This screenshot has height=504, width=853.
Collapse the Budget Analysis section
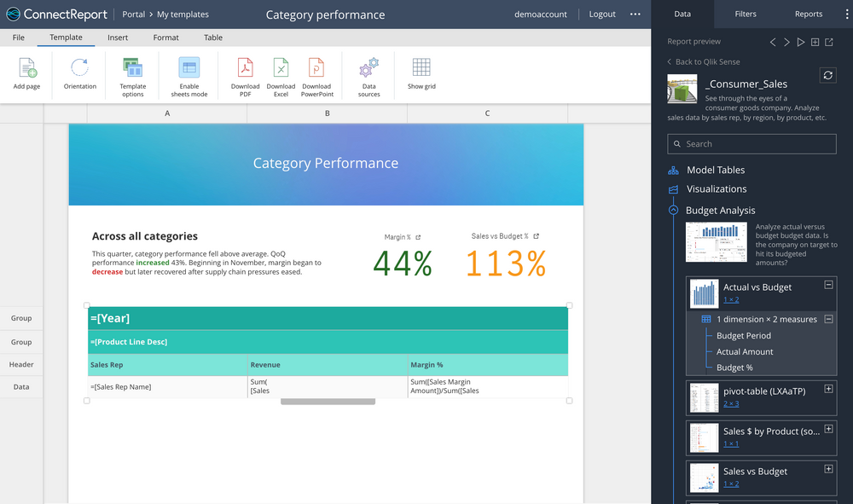pos(675,210)
